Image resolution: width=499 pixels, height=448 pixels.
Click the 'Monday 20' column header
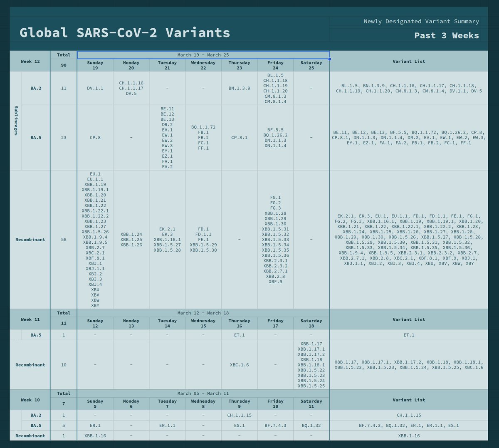131,65
